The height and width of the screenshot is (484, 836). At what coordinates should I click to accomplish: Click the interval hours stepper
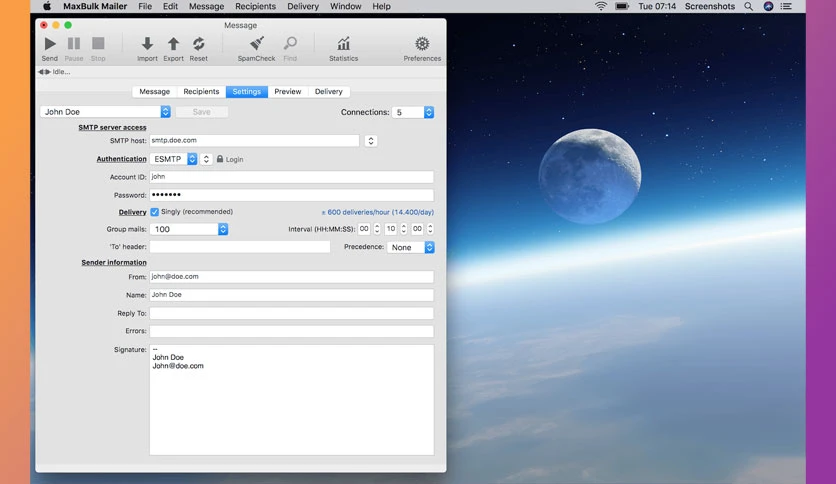click(x=377, y=229)
